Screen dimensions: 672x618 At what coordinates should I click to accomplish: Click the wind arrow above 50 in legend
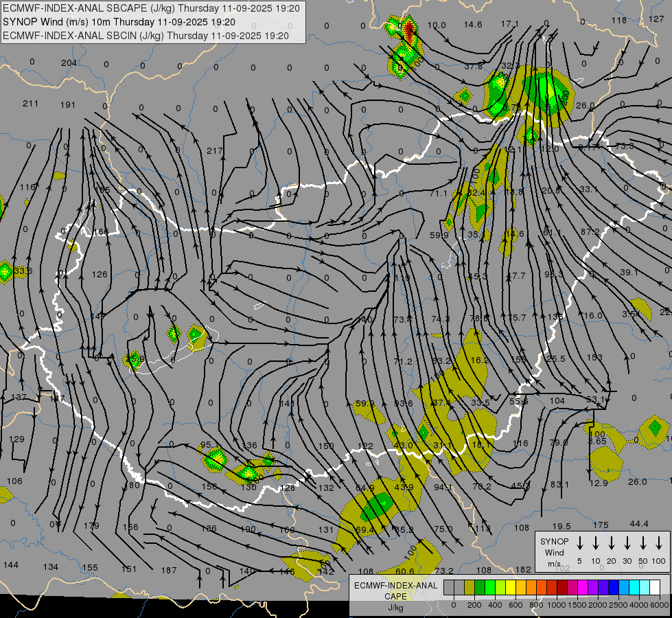[643, 543]
